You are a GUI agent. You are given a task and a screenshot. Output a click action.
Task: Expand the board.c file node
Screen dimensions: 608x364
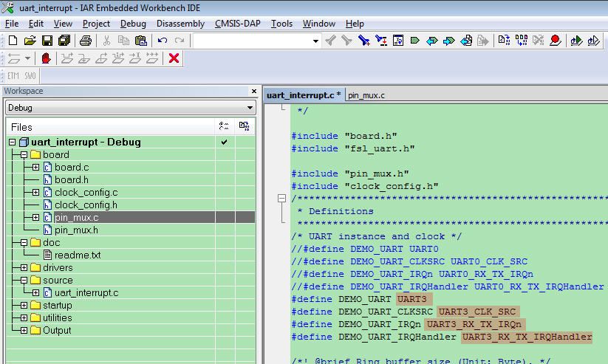tap(36, 168)
